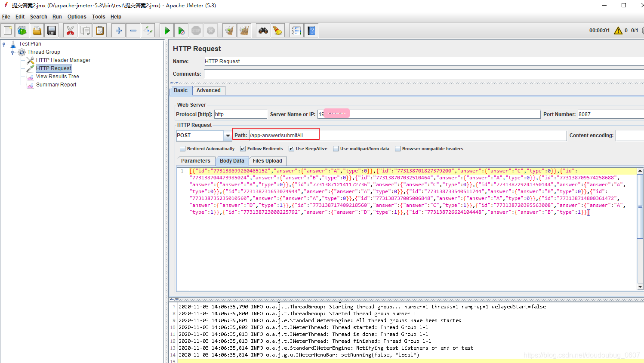Collapse the Thread Group tree node handle
Screen dimensions: 644x363
point(12,52)
